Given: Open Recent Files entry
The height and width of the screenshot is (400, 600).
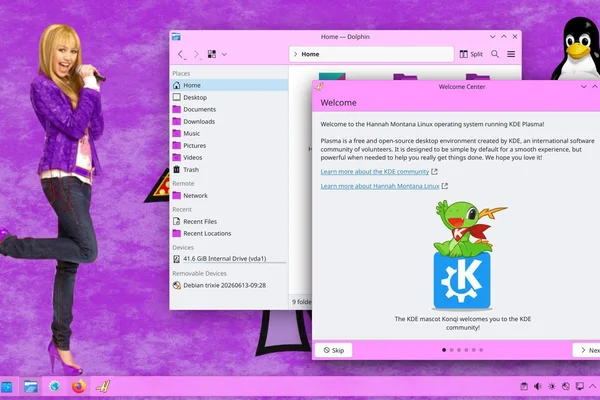Looking at the screenshot, I should click(229, 221).
